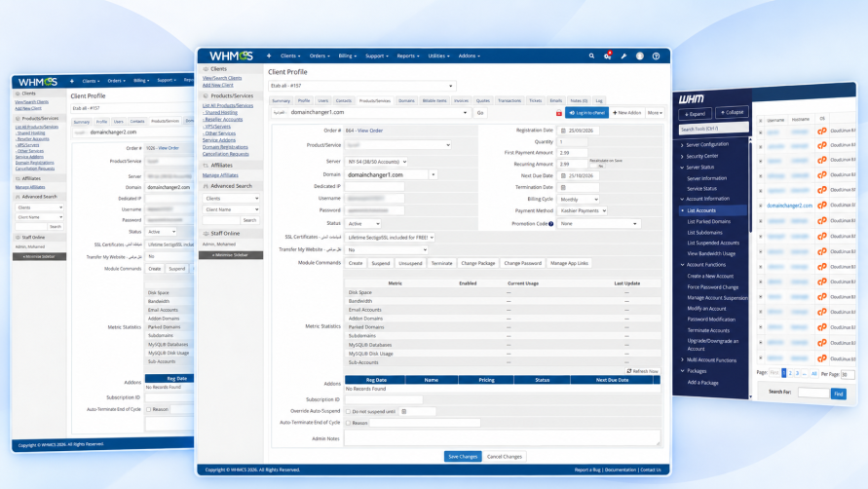Open the Transfer My Website No dropdown
This screenshot has width=868, height=489.
[x=387, y=249]
